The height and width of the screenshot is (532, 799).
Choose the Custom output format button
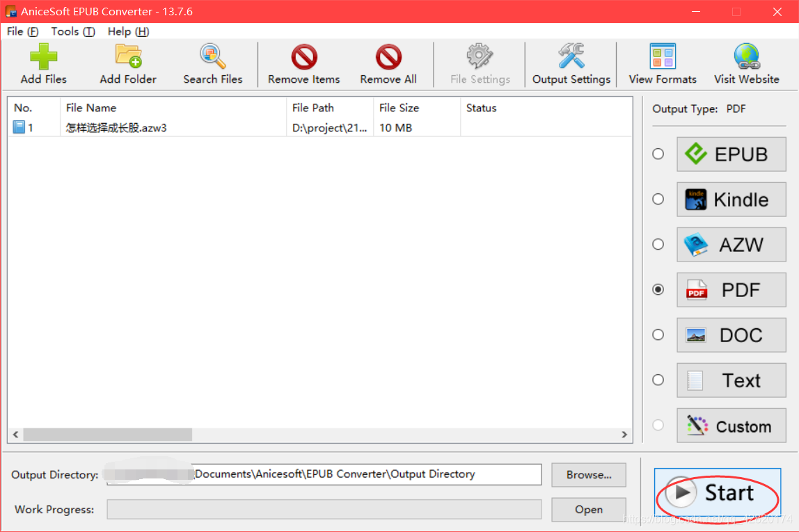(731, 426)
